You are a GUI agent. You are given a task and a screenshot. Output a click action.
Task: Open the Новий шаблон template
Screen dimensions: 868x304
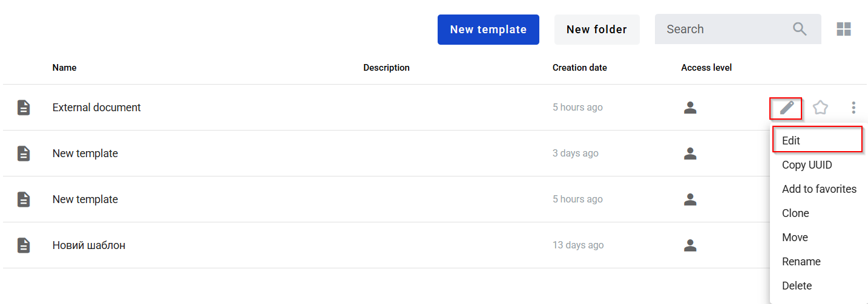pos(89,245)
